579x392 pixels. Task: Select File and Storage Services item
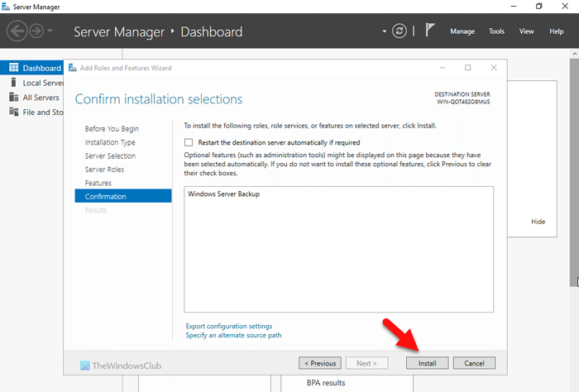tap(31, 112)
